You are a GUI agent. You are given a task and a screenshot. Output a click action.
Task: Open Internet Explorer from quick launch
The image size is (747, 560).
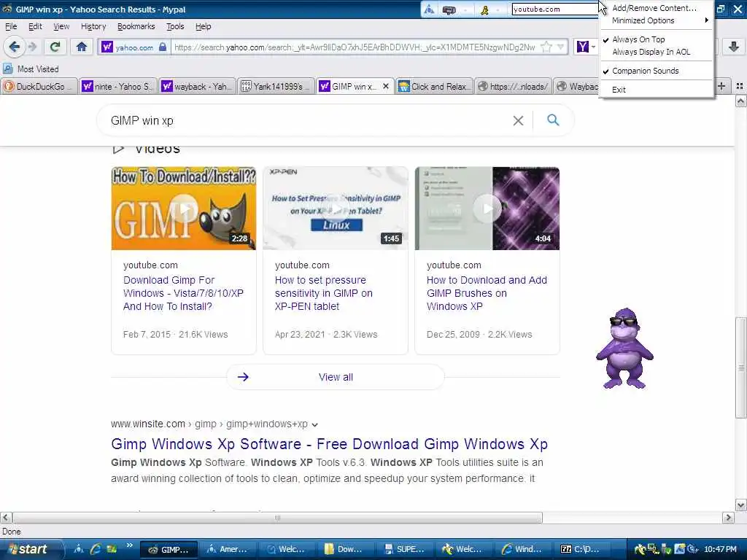(96, 549)
